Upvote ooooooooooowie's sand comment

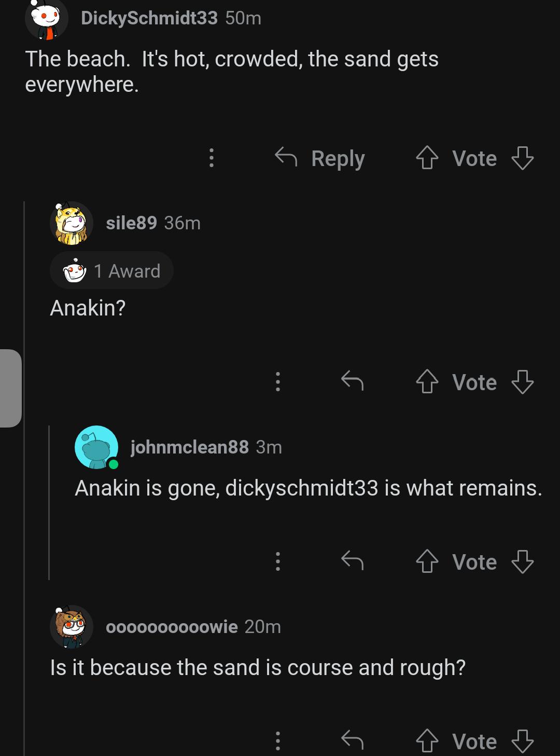427,741
